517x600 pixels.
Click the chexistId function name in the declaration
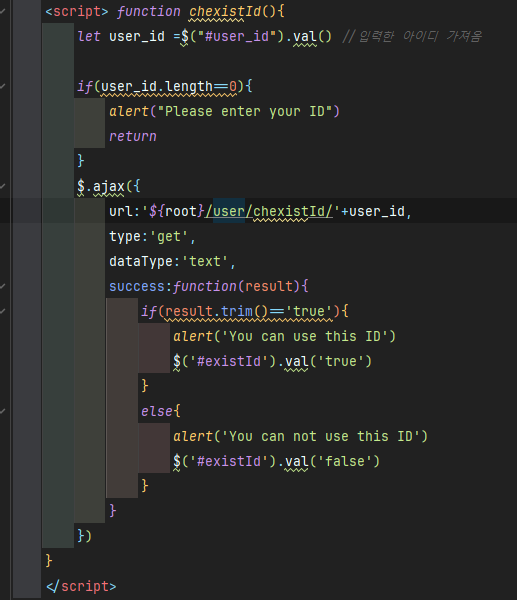[225, 11]
